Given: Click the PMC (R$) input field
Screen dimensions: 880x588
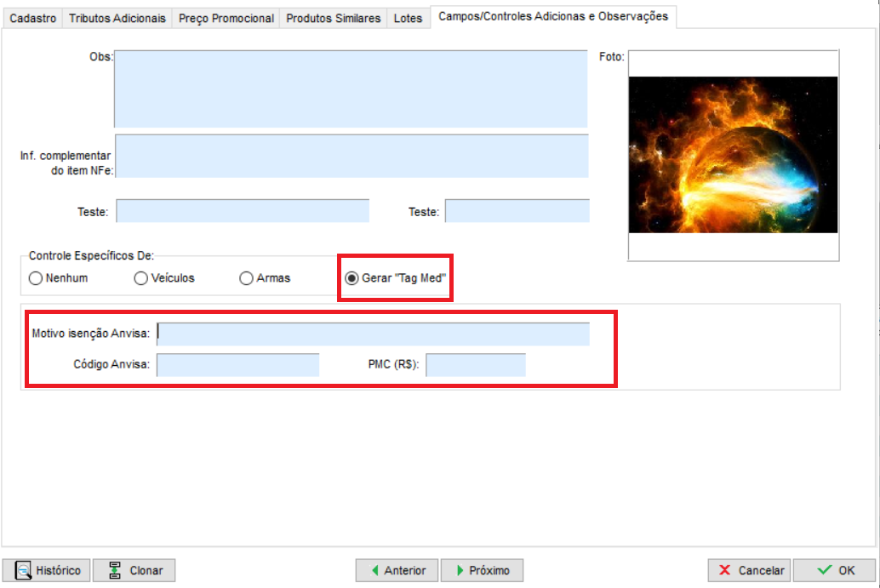Looking at the screenshot, I should pos(476,365).
